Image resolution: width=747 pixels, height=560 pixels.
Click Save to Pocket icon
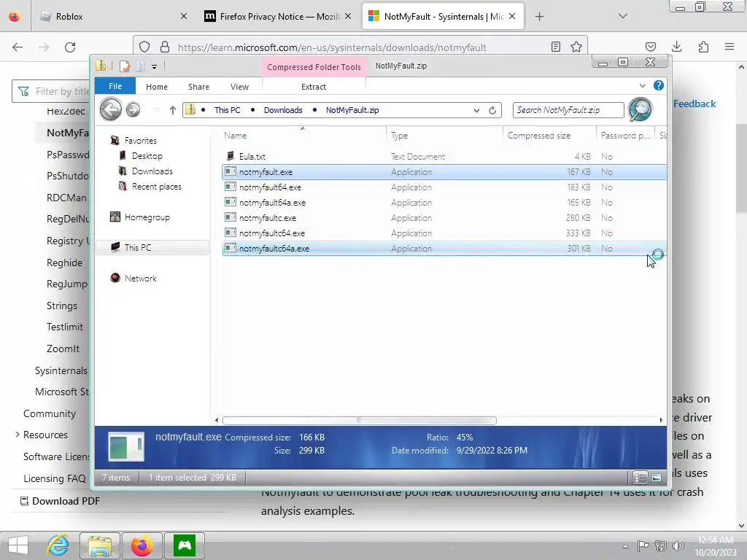point(650,47)
